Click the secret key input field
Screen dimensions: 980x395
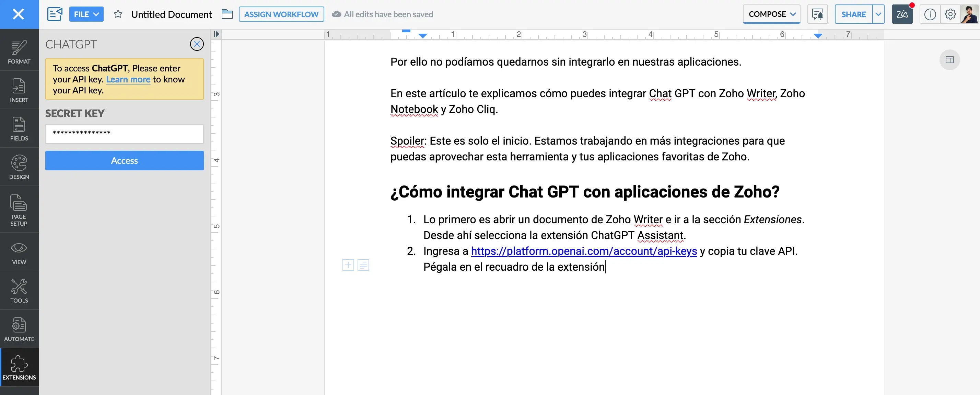[x=124, y=133]
